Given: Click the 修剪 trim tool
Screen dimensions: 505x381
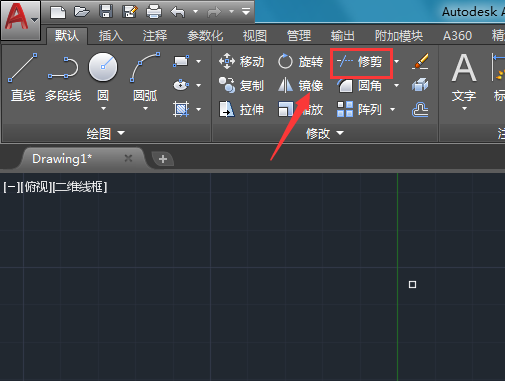Looking at the screenshot, I should pos(360,62).
